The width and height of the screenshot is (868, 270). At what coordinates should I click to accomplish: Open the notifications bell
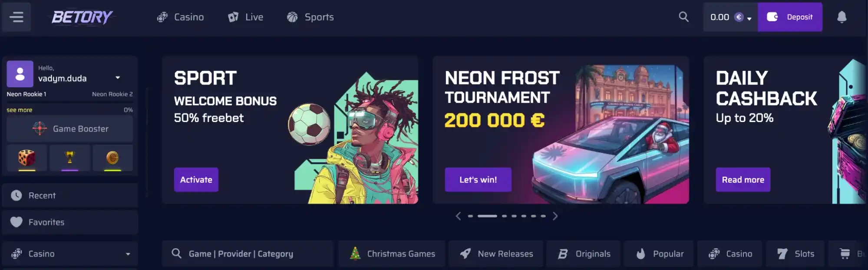842,17
